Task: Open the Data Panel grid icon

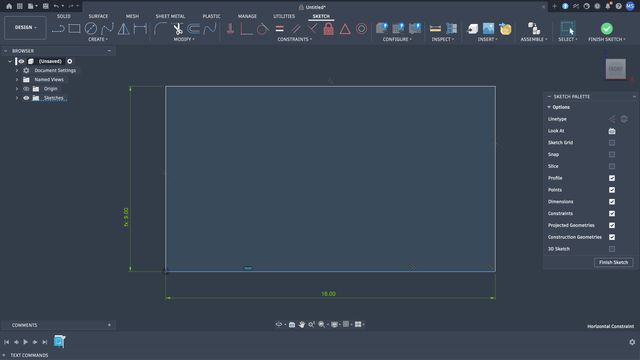Action: point(20,6)
